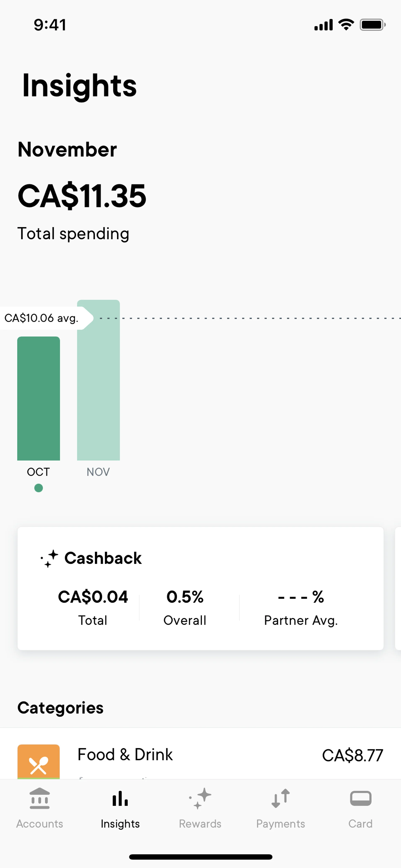Switch to the Payments tab label
This screenshot has width=401, height=868.
pyautogui.click(x=280, y=824)
